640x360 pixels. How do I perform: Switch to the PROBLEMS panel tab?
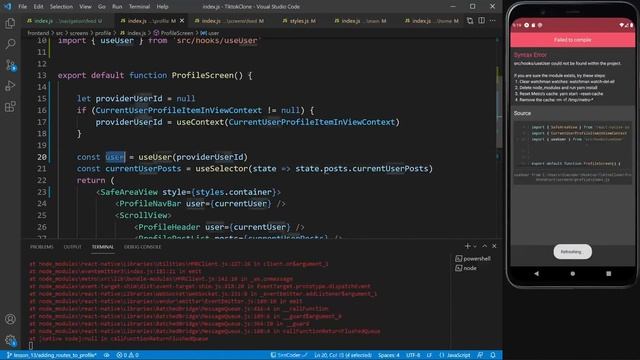pyautogui.click(x=42, y=247)
